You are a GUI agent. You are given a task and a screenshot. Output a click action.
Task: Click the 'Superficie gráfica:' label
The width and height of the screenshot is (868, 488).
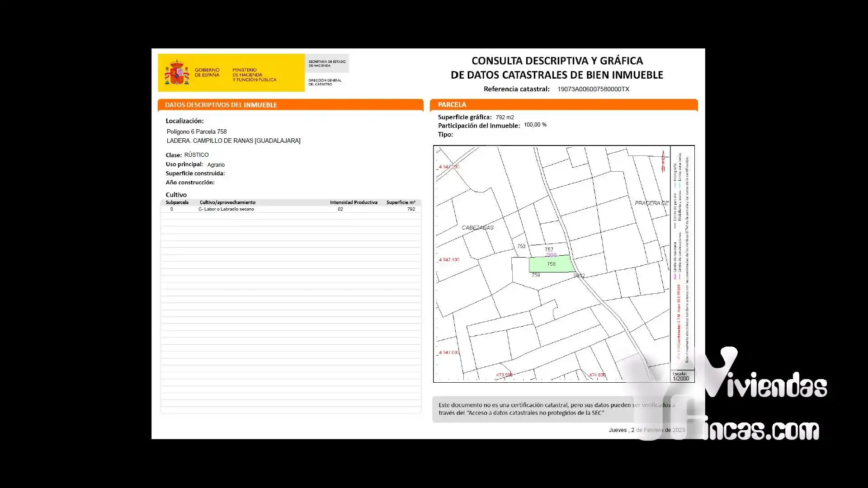click(x=465, y=117)
